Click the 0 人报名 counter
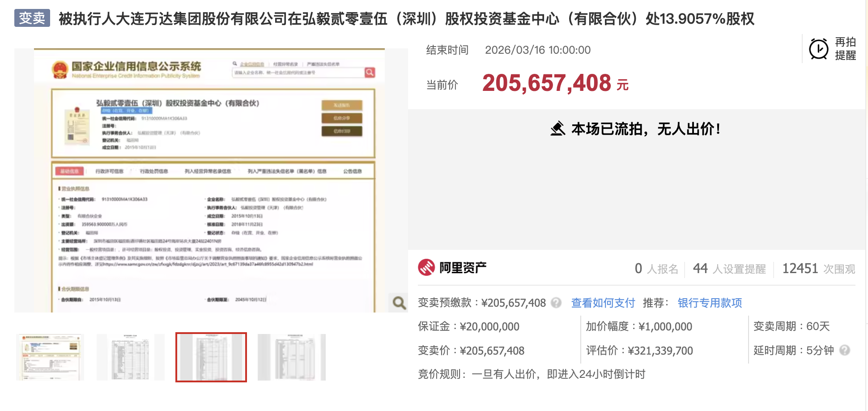The width and height of the screenshot is (868, 411). 656,269
